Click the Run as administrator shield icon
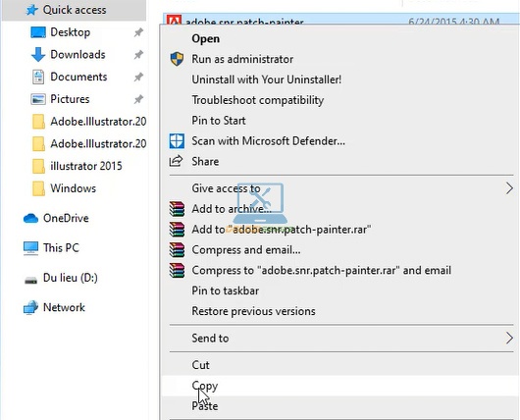Image resolution: width=520 pixels, height=420 pixels. pyautogui.click(x=177, y=59)
